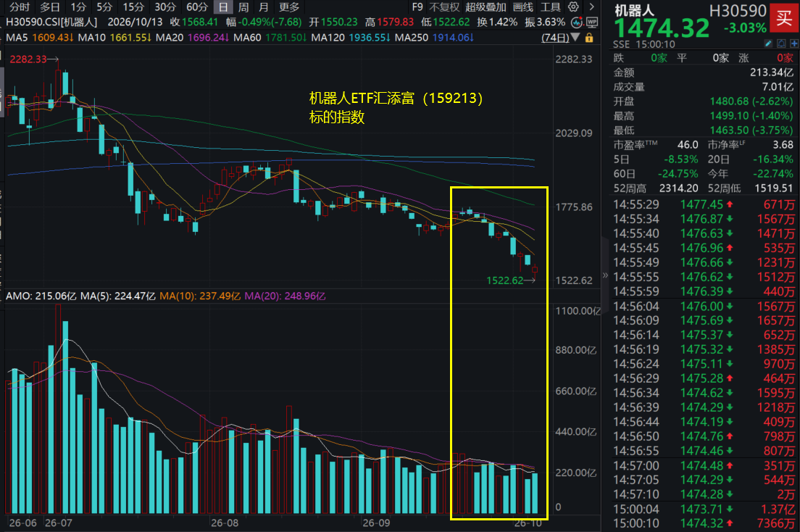Click the 金额 value 213.34亿
This screenshot has height=532, width=800.
[772, 72]
